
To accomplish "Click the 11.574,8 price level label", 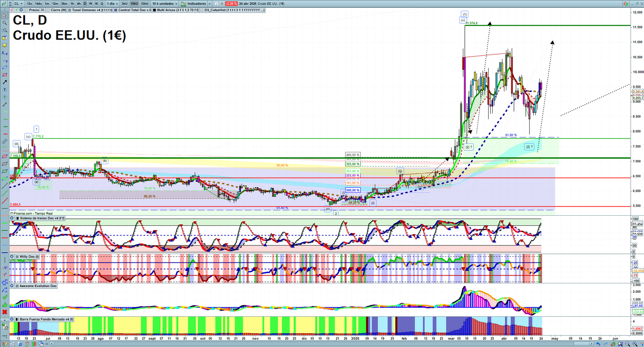I will (x=471, y=23).
